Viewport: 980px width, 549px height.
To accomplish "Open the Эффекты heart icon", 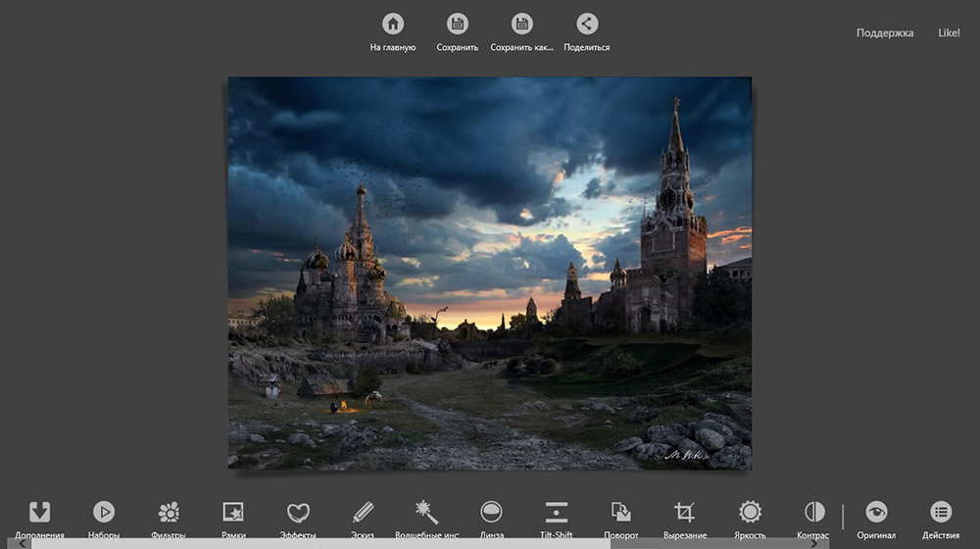I will (298, 512).
